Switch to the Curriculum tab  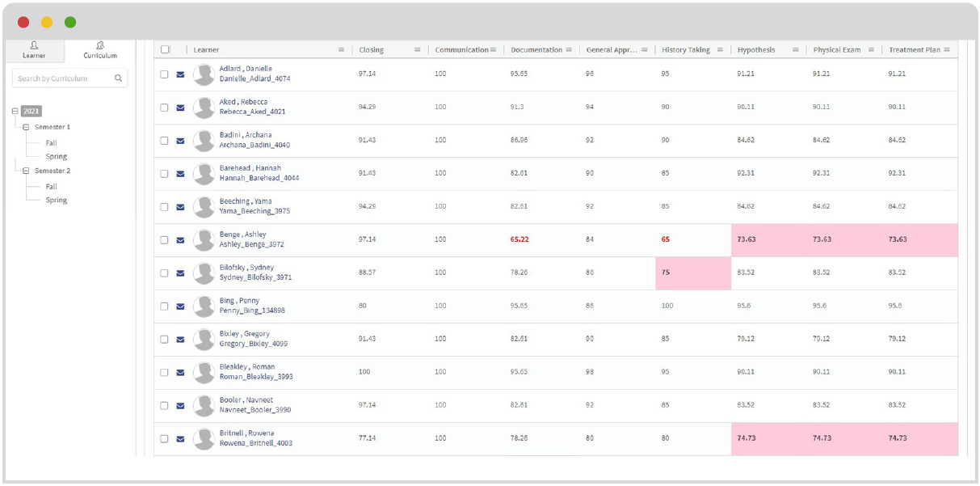tap(100, 50)
